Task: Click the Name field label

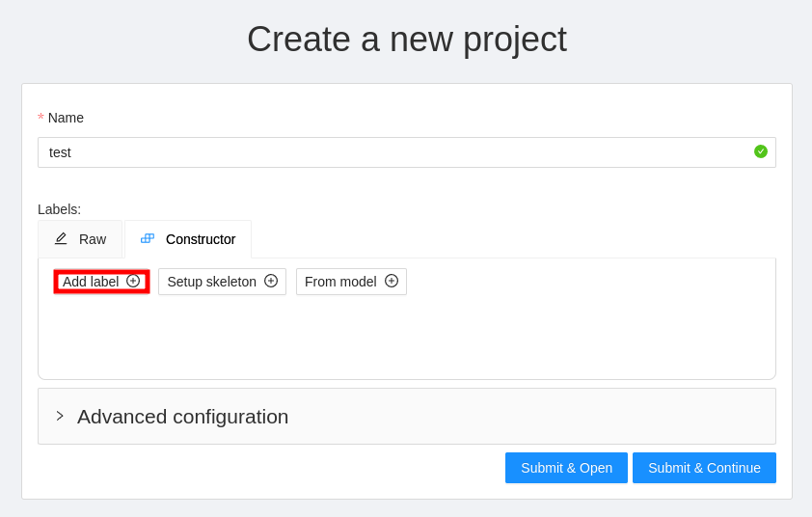Action: [x=66, y=118]
